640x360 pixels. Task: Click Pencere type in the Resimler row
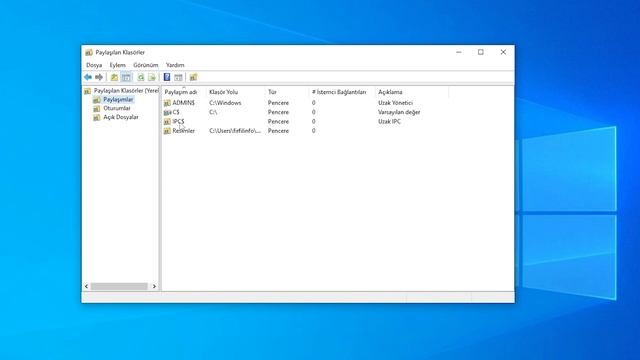pos(278,131)
